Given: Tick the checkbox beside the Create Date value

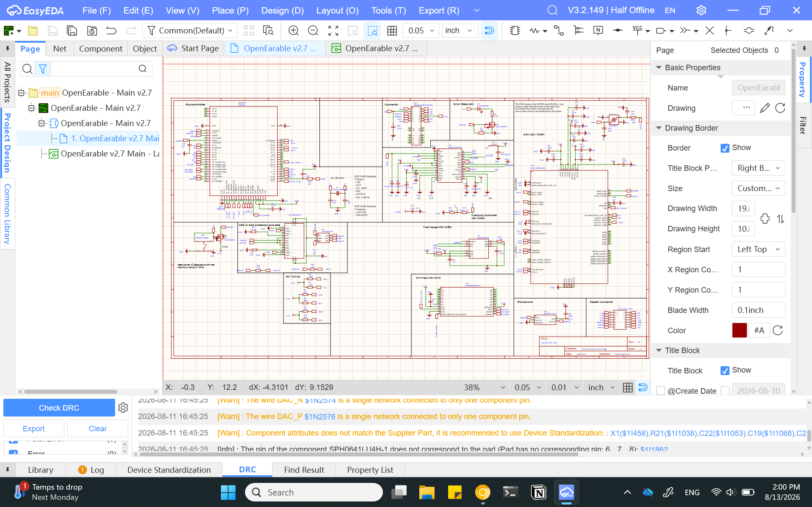Looking at the screenshot, I should point(725,391).
